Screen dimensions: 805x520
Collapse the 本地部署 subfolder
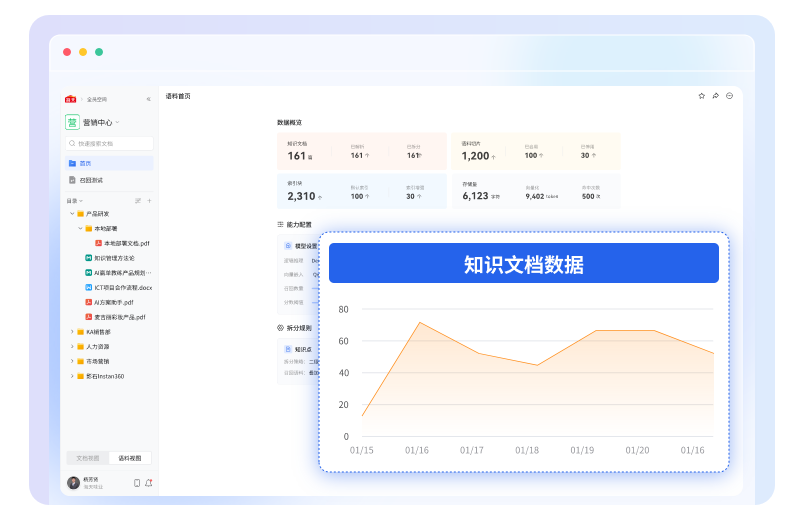coord(80,228)
